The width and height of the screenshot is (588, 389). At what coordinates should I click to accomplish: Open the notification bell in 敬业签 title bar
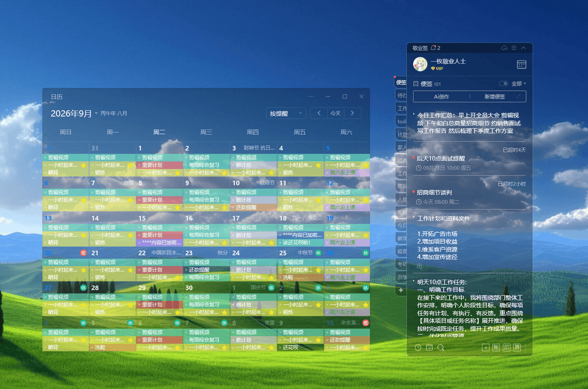click(x=433, y=48)
